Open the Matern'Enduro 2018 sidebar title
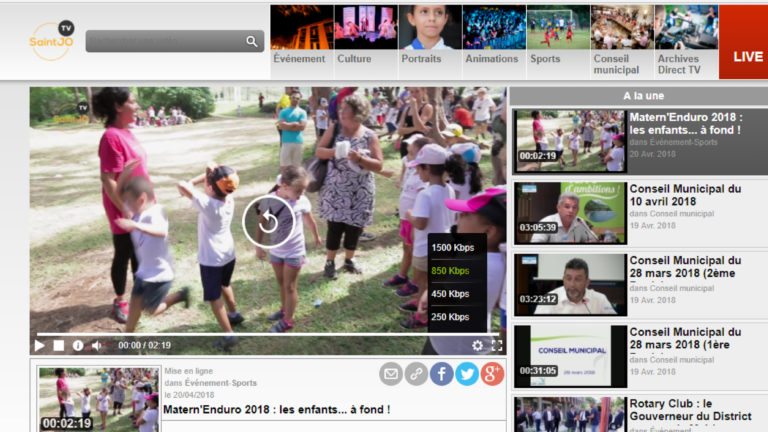This screenshot has width=768, height=432. point(686,123)
